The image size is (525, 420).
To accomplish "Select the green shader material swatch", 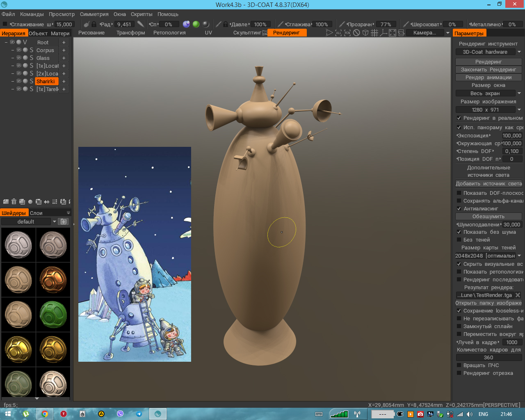I will click(53, 315).
